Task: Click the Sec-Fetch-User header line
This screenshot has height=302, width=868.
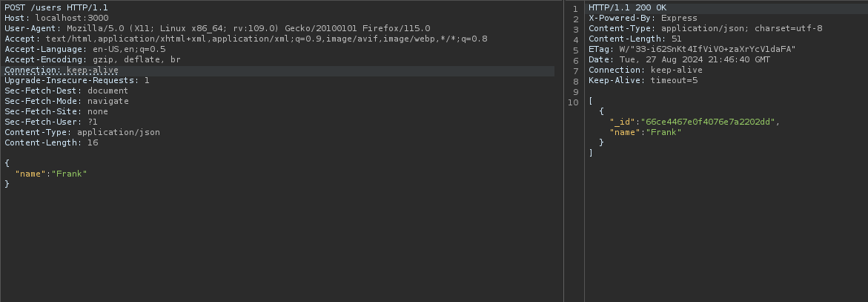Action: 51,122
